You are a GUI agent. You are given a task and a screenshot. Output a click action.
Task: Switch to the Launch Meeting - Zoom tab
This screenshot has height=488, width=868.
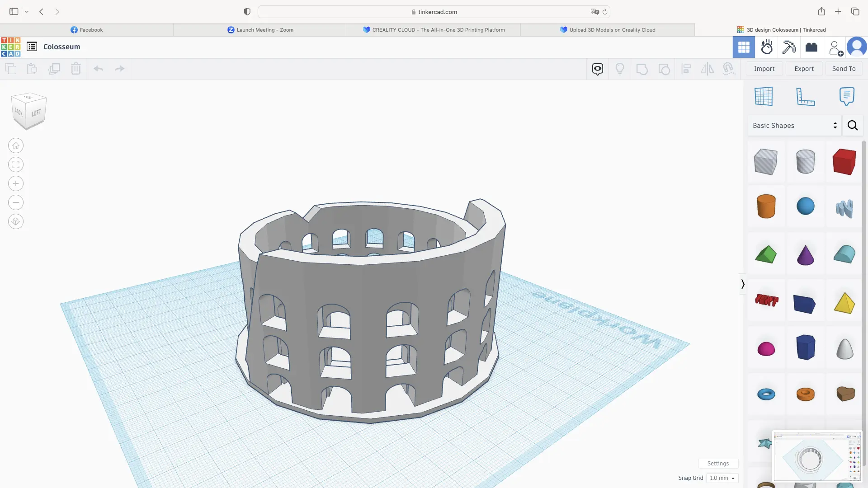[x=260, y=30]
